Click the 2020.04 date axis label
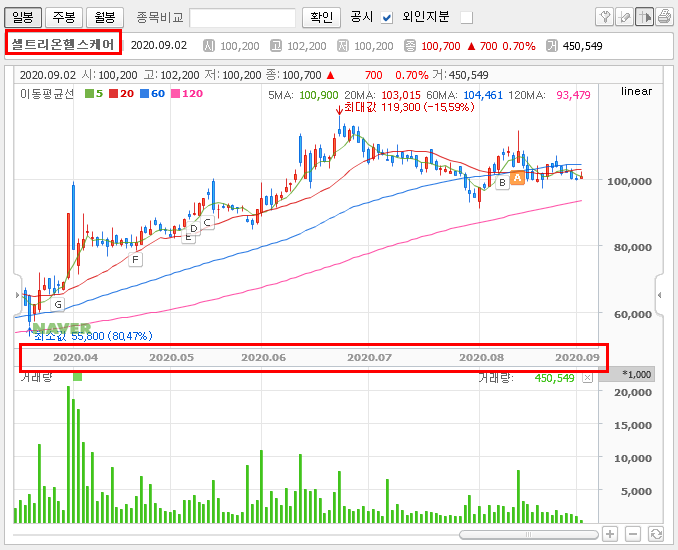This screenshot has height=550, width=678. tap(75, 358)
